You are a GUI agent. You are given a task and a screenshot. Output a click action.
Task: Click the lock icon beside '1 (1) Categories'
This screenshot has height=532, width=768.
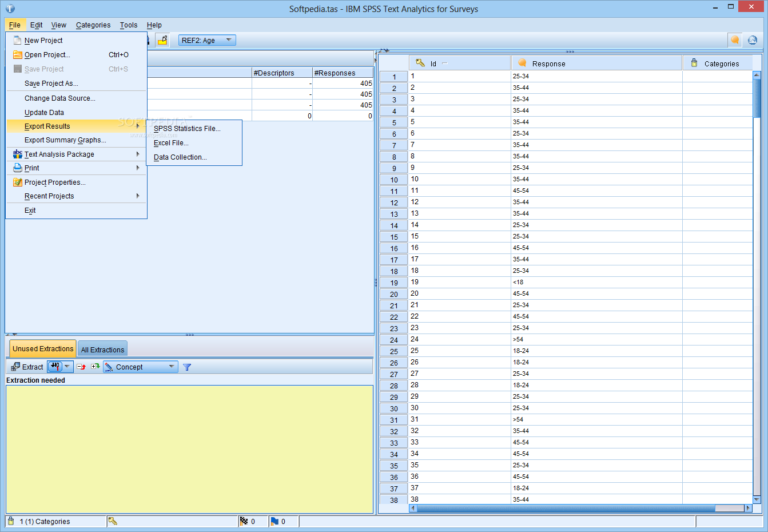[x=11, y=521]
